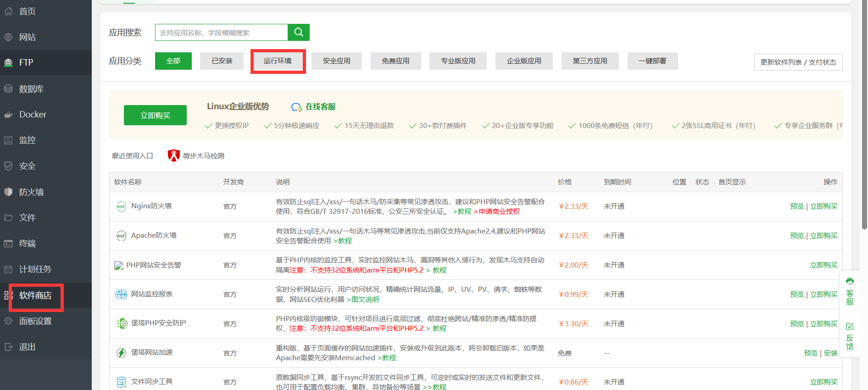Select the 运行环境 category tab
The width and height of the screenshot is (868, 390).
278,61
